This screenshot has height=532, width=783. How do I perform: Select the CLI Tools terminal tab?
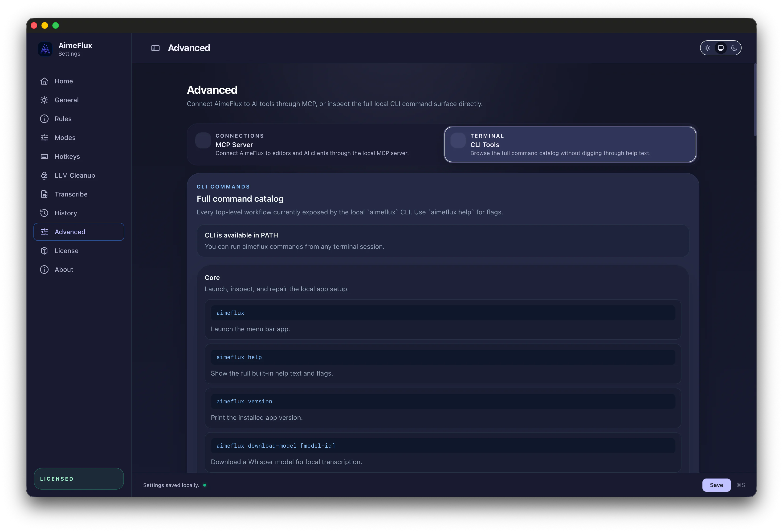click(570, 144)
